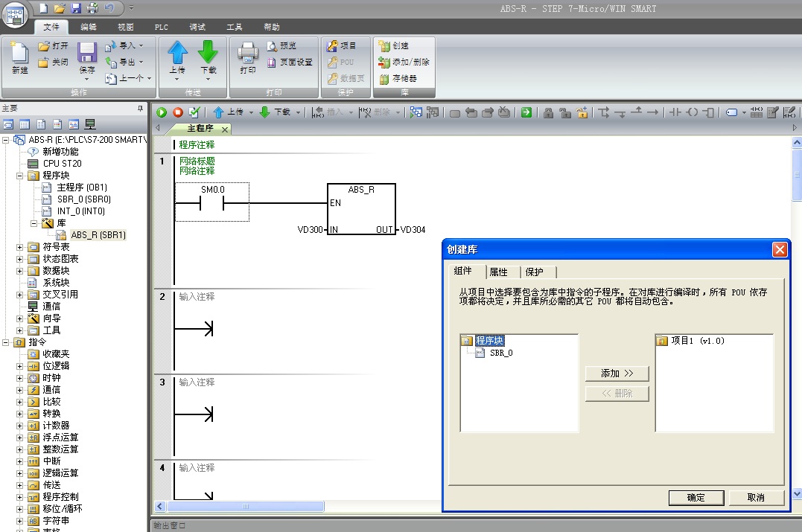Collapse the 指令 tree root
This screenshot has height=532, width=802.
(x=6, y=342)
